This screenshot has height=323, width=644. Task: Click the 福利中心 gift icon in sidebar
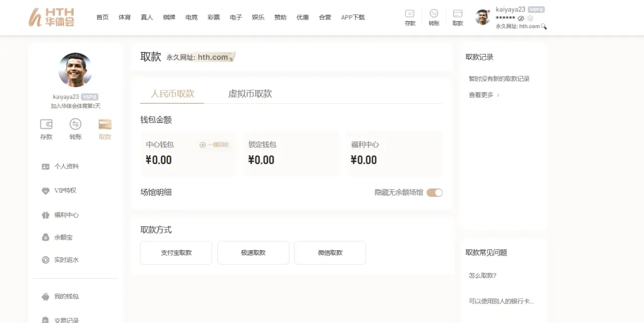pyautogui.click(x=46, y=215)
